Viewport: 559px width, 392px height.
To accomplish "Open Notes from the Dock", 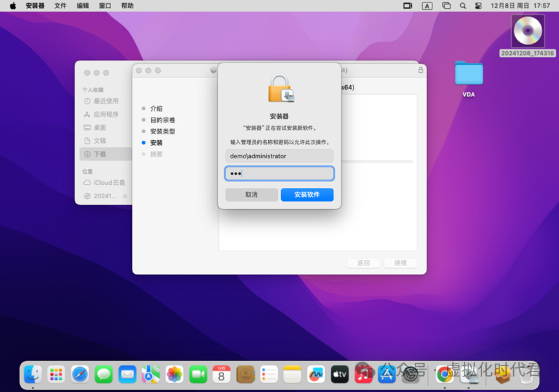I will 292,374.
